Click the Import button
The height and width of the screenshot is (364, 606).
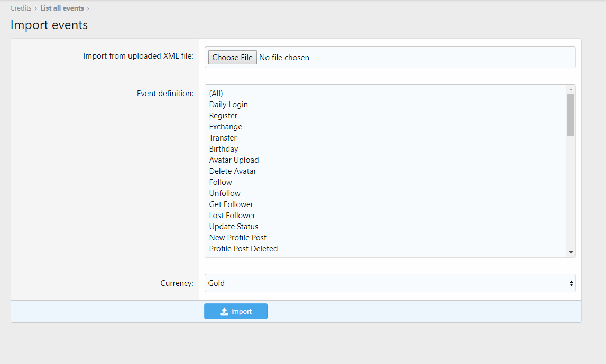tap(236, 312)
